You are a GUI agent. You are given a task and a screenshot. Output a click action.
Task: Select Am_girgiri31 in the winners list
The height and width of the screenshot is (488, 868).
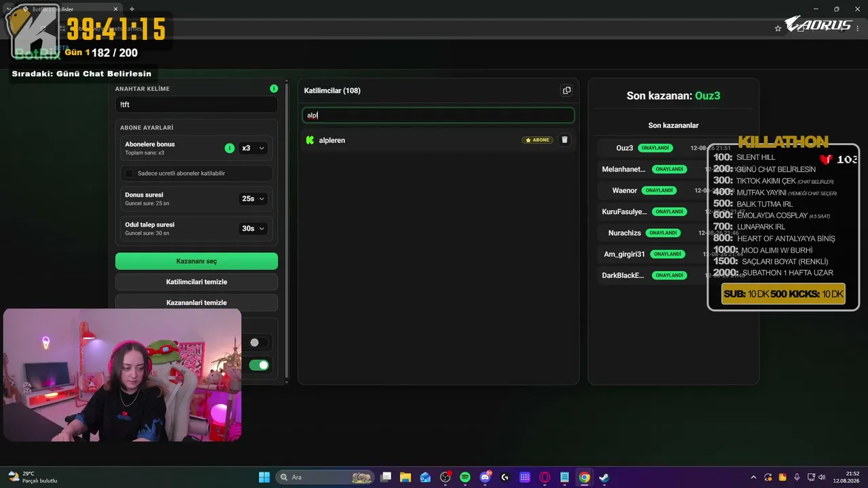625,254
